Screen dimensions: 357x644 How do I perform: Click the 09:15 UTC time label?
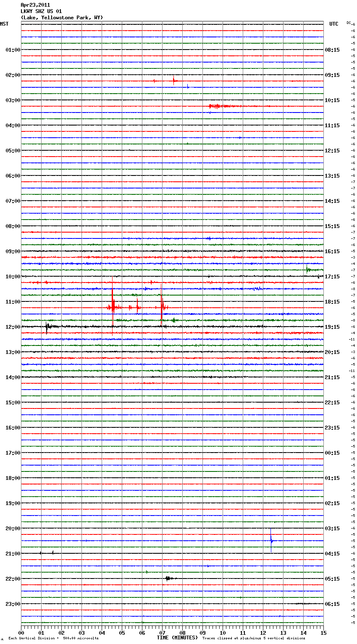332,75
